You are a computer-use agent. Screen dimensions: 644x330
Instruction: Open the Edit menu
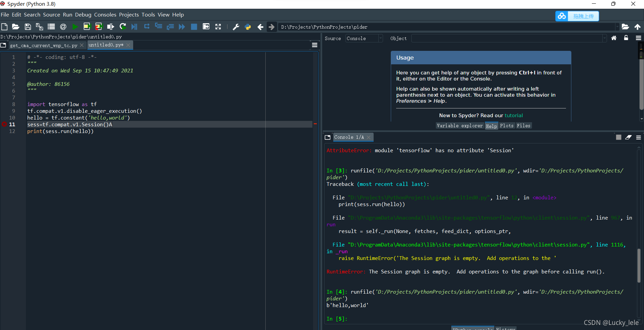pos(16,14)
